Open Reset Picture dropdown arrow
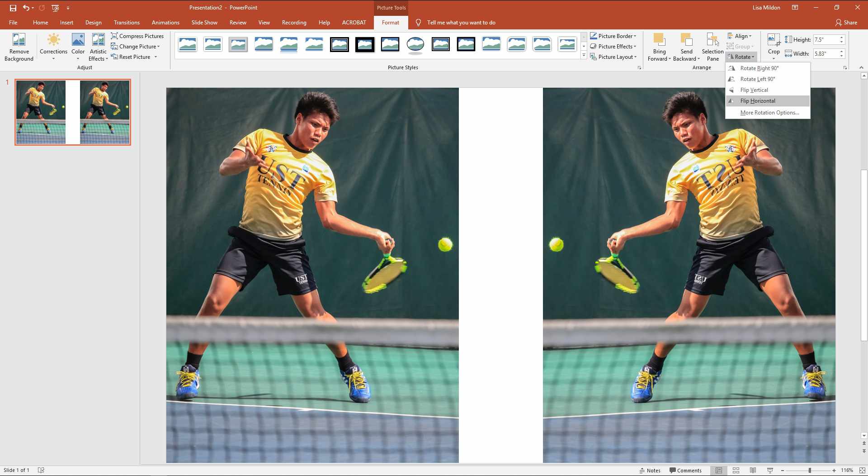 pyautogui.click(x=156, y=57)
